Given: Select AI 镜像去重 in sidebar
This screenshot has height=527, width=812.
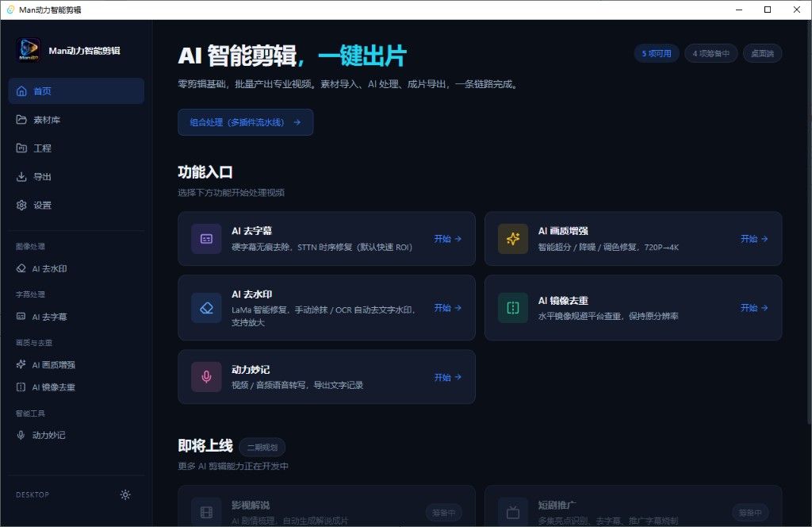Looking at the screenshot, I should click(x=76, y=387).
